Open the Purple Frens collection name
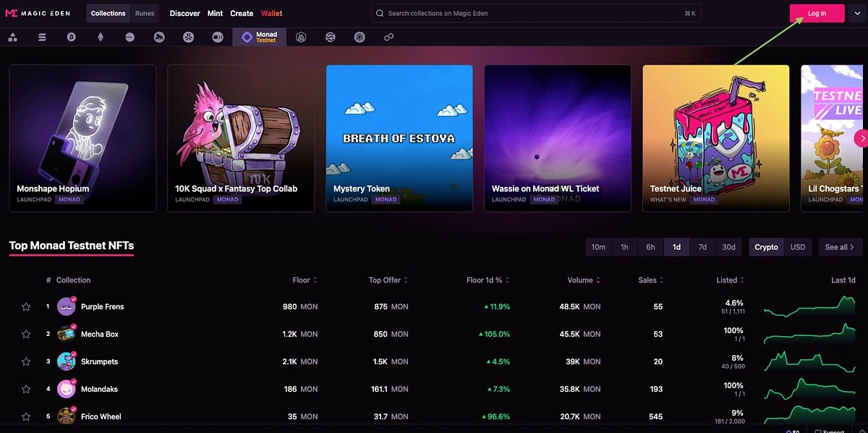Viewport: 868px width, 433px height. pos(102,307)
